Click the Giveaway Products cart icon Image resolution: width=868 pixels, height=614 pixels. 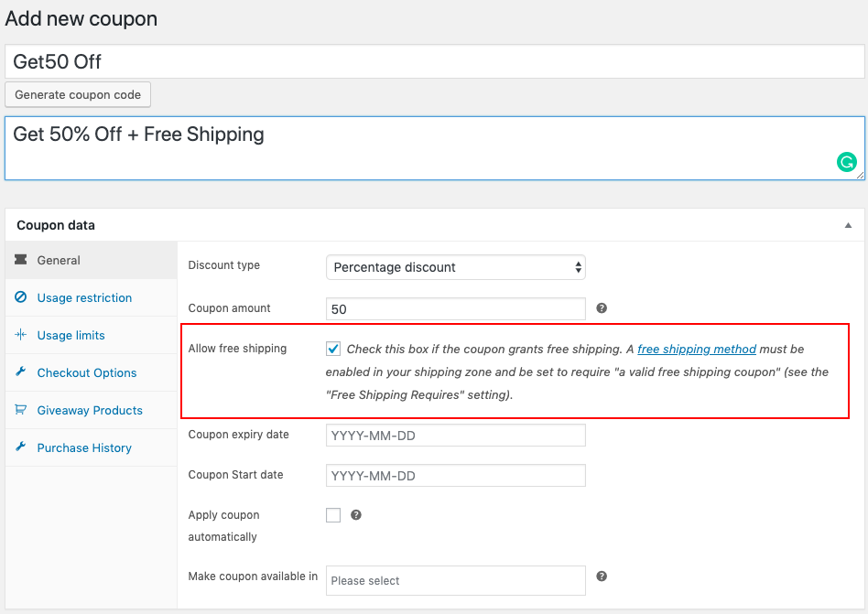point(20,410)
